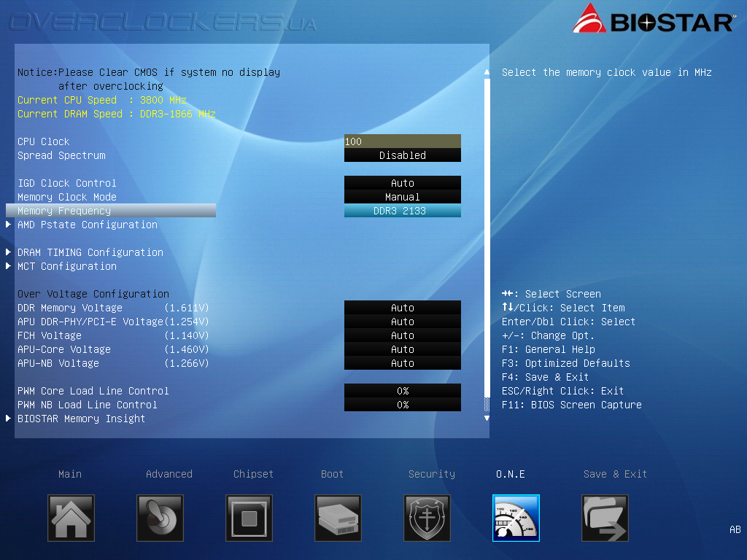This screenshot has width=747, height=560.
Task: Click the BIOSTAR logo
Action: pyautogui.click(x=654, y=19)
